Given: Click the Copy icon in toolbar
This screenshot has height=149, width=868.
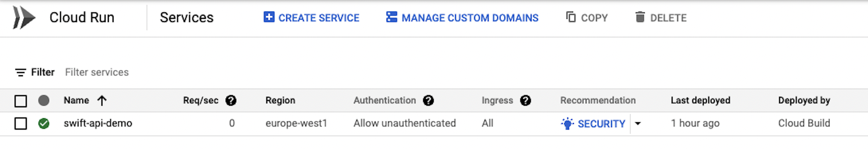Looking at the screenshot, I should tap(571, 17).
